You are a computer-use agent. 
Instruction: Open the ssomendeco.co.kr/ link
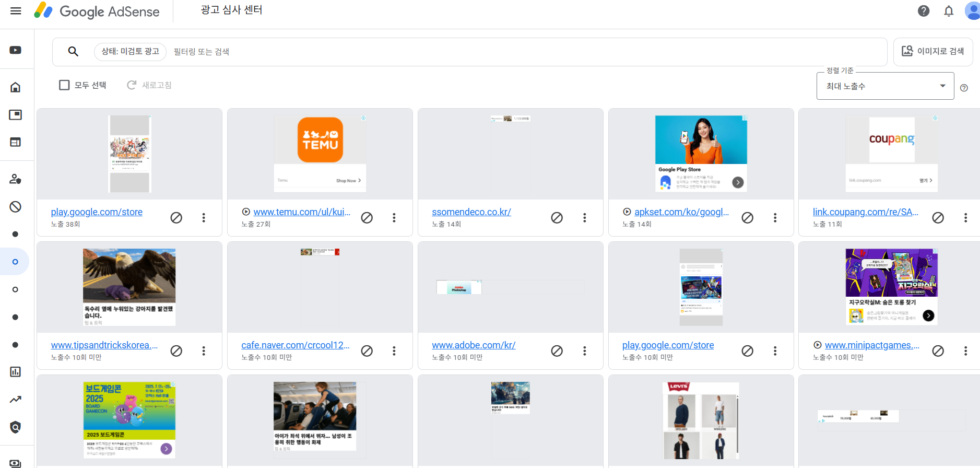[471, 212]
